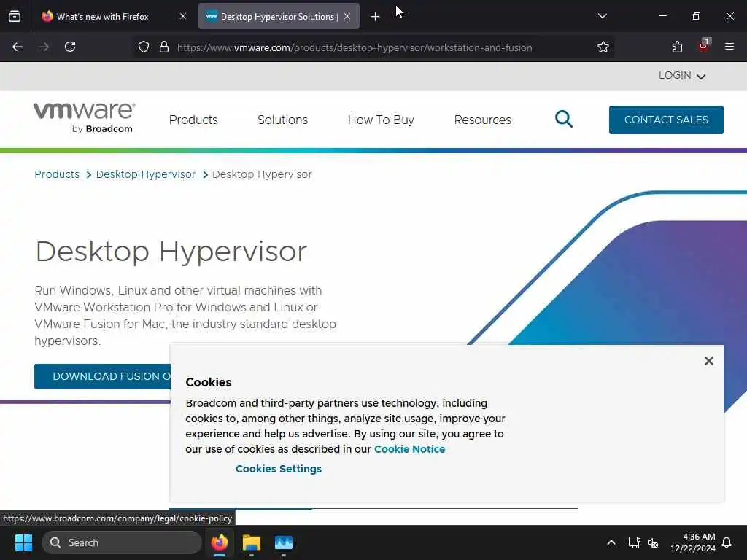747x560 pixels.
Task: Click the CONTACT SALES button
Action: [x=666, y=120]
